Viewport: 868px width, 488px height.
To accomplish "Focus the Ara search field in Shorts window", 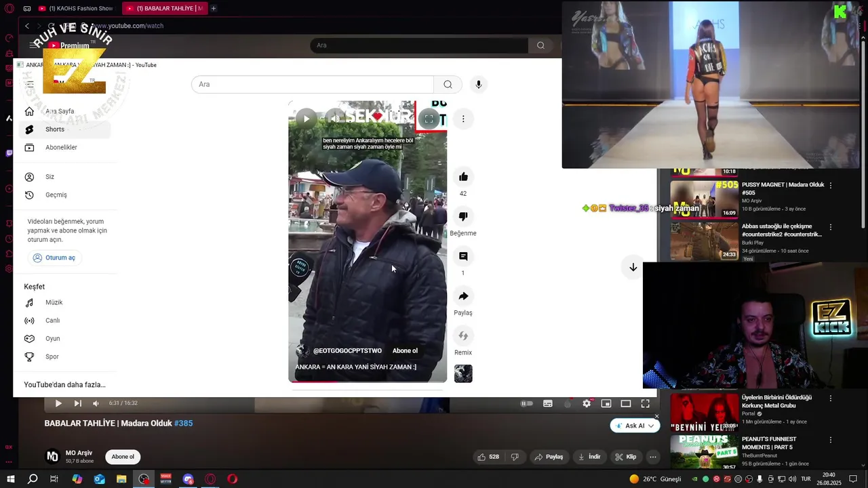I will point(313,84).
